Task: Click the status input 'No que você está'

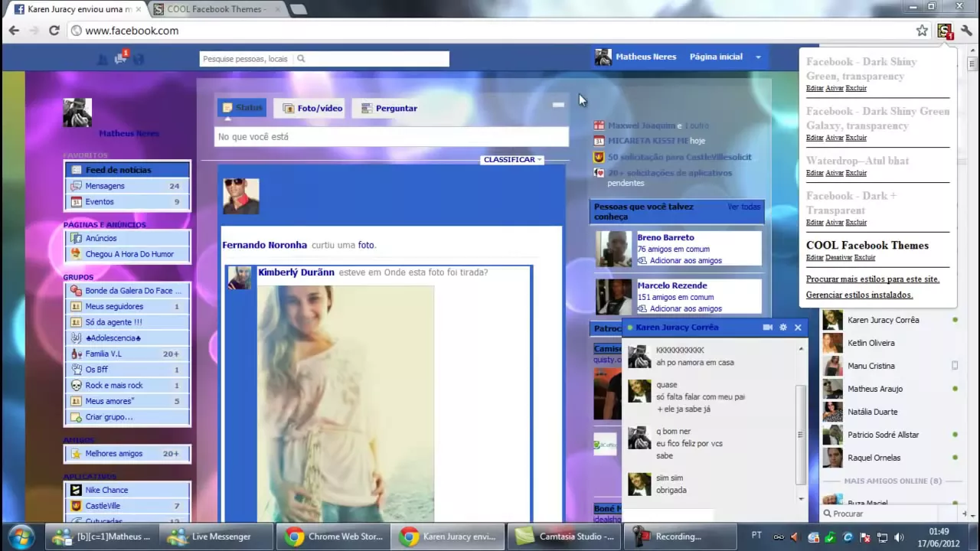Action: [x=391, y=136]
